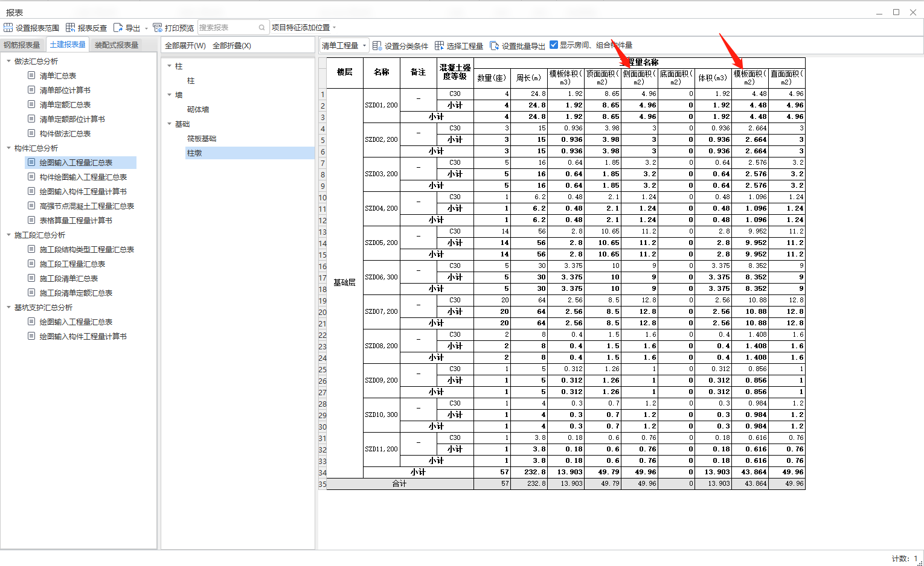The height and width of the screenshot is (566, 924).
Task: Open 清单定额部位计算书 report icon
Action: (31, 119)
